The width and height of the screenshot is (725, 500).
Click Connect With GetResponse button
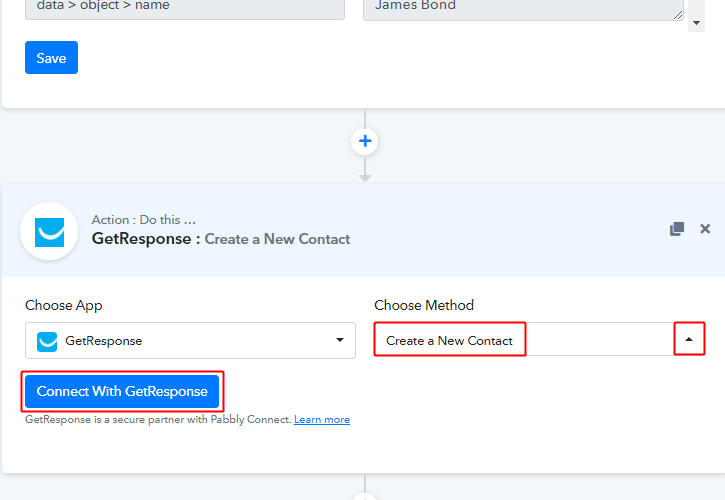click(x=122, y=391)
